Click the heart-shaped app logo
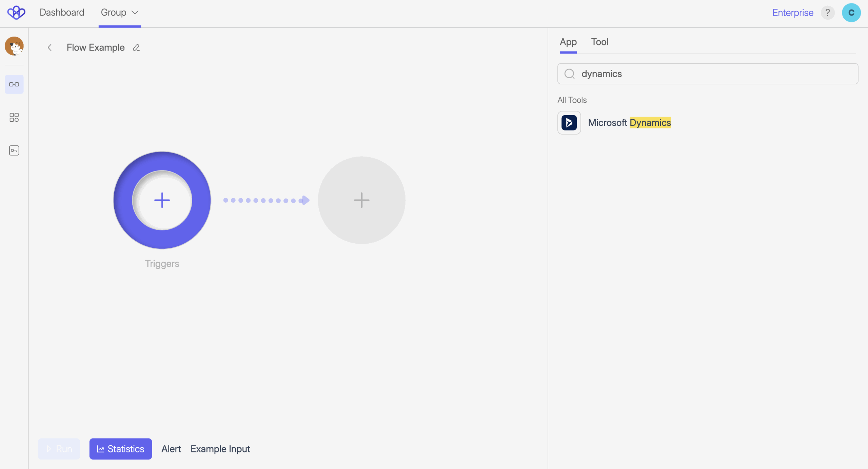The height and width of the screenshot is (469, 868). coord(16,13)
